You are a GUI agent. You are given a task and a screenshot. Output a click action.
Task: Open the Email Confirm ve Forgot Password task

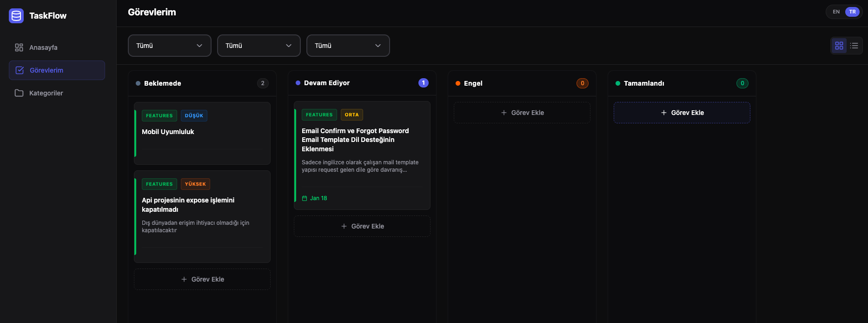click(x=362, y=155)
